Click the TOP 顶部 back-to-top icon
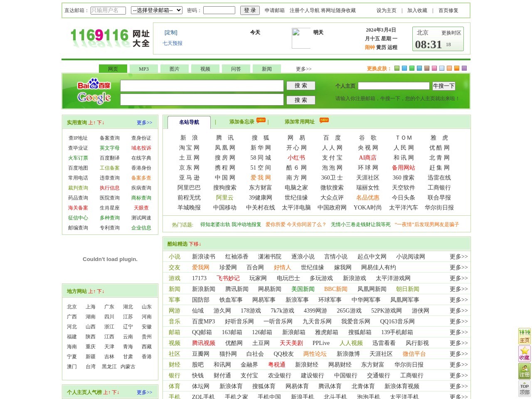This screenshot has width=532, height=399. (x=525, y=389)
